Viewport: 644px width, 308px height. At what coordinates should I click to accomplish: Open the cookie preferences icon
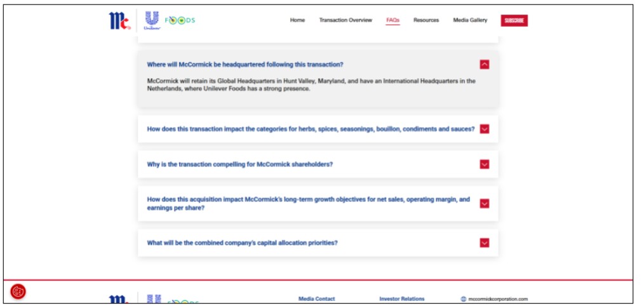click(18, 291)
